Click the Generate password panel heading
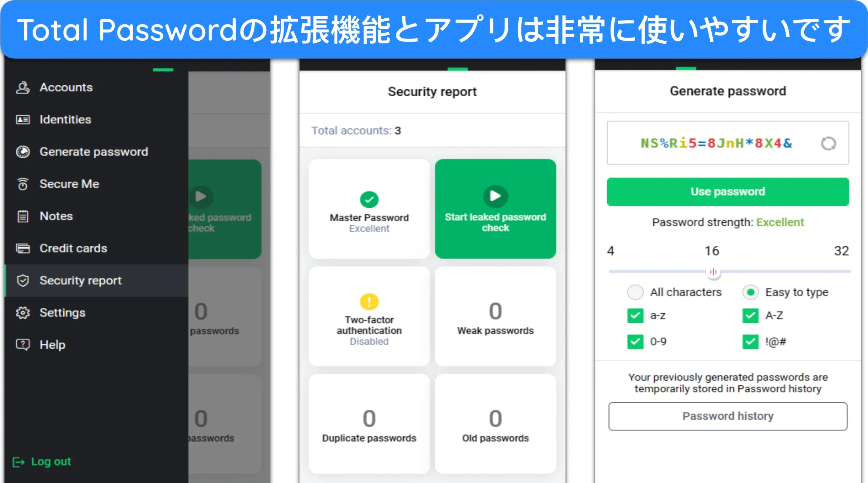 728,91
